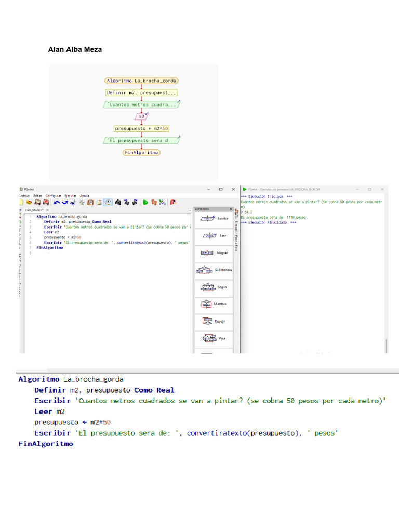Close the <sin_titulo> editor tab
Image resolution: width=399 pixels, height=532 pixels.
click(47, 210)
